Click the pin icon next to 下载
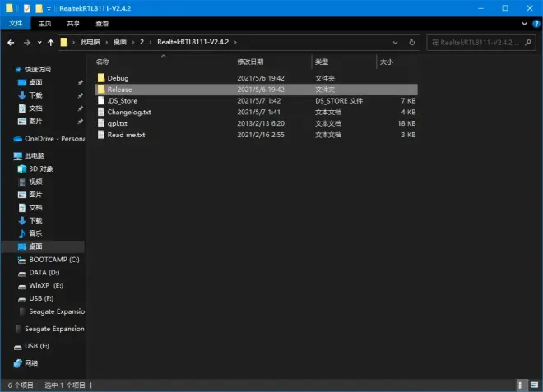This screenshot has width=543, height=392. (x=81, y=95)
